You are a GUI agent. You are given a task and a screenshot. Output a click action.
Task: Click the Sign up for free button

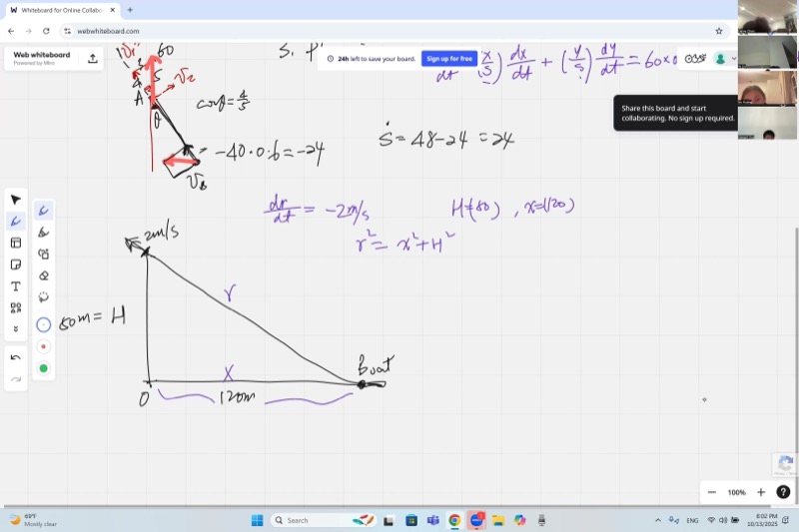tap(448, 59)
